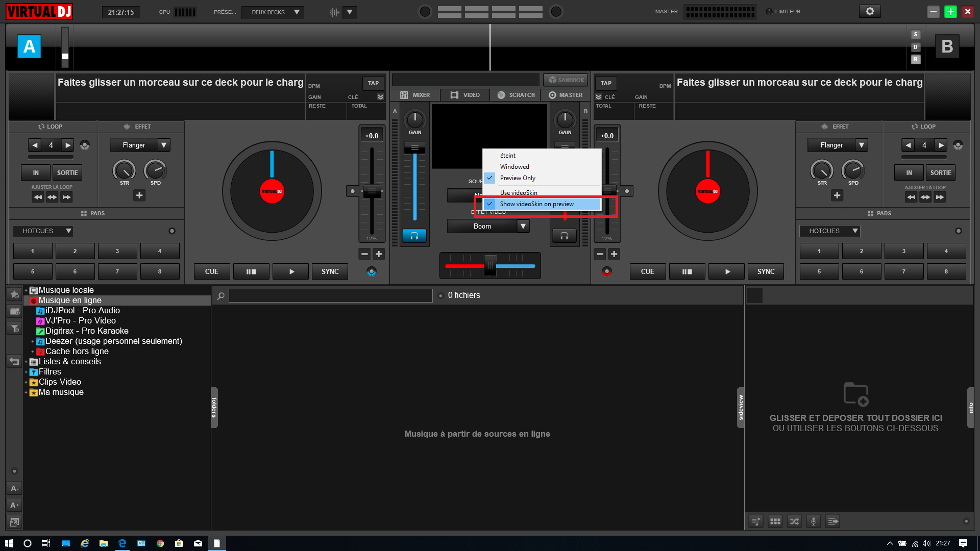Image resolution: width=980 pixels, height=551 pixels.
Task: Open the settings gear icon
Action: (x=870, y=11)
